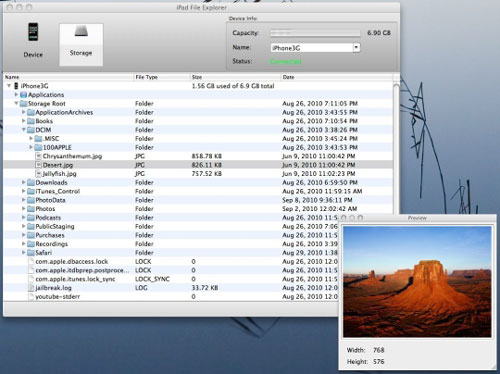This screenshot has height=374, width=500.
Task: Sort by the Date column header
Action: [x=337, y=77]
